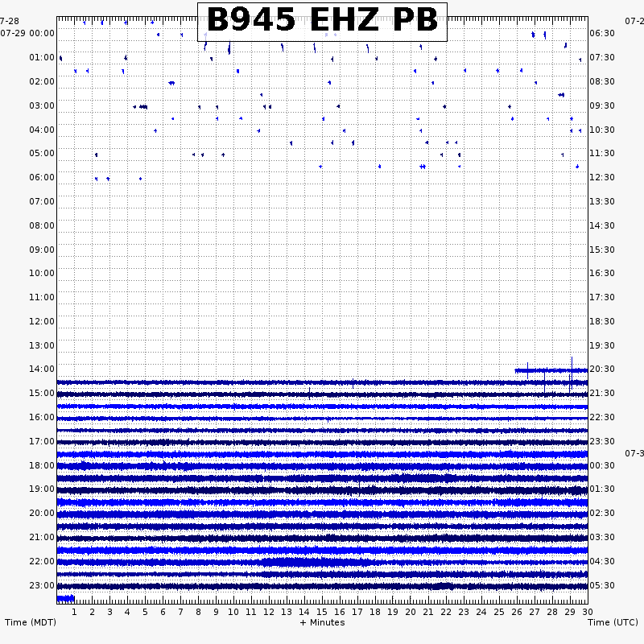644x644 pixels.
Task: Click the 05:30 UTC row label
Action: pos(602,585)
